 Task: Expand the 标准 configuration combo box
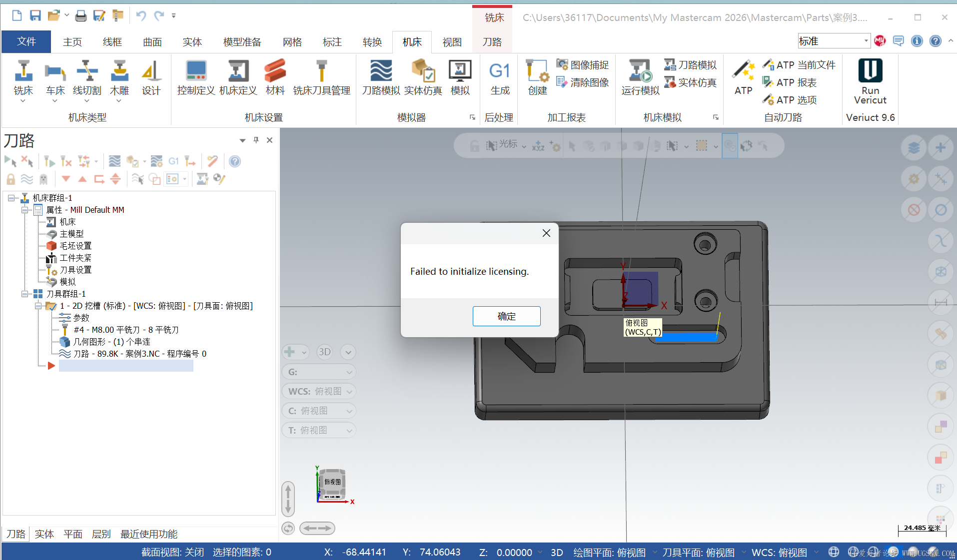pyautogui.click(x=866, y=40)
